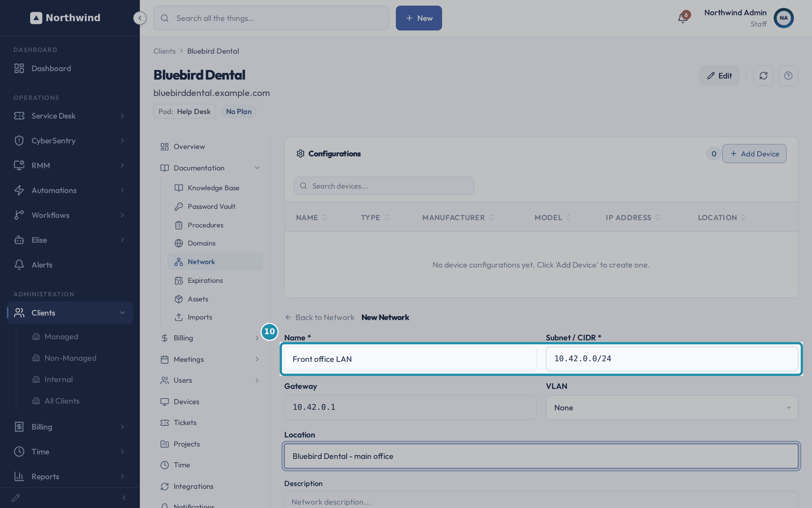
Task: Click the Add Device button
Action: tap(754, 154)
